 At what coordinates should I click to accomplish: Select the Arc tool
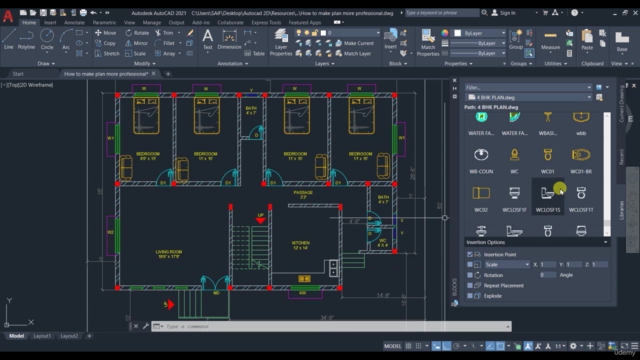(x=66, y=39)
